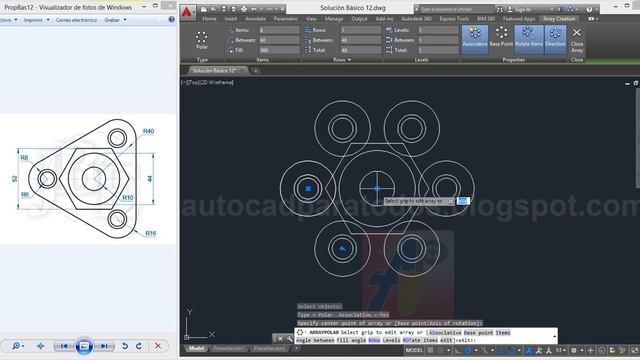This screenshot has height=360, width=640.
Task: Toggle the array Direction option
Action: (555, 39)
